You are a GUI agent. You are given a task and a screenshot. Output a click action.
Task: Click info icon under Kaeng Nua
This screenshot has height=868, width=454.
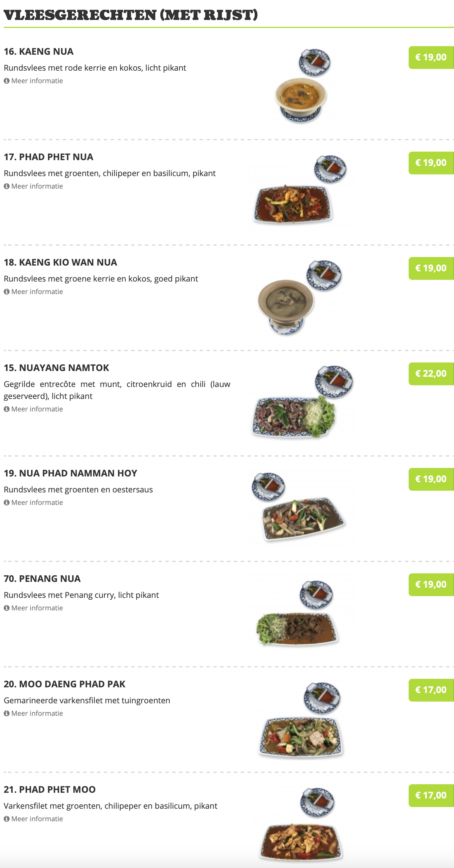coord(6,81)
